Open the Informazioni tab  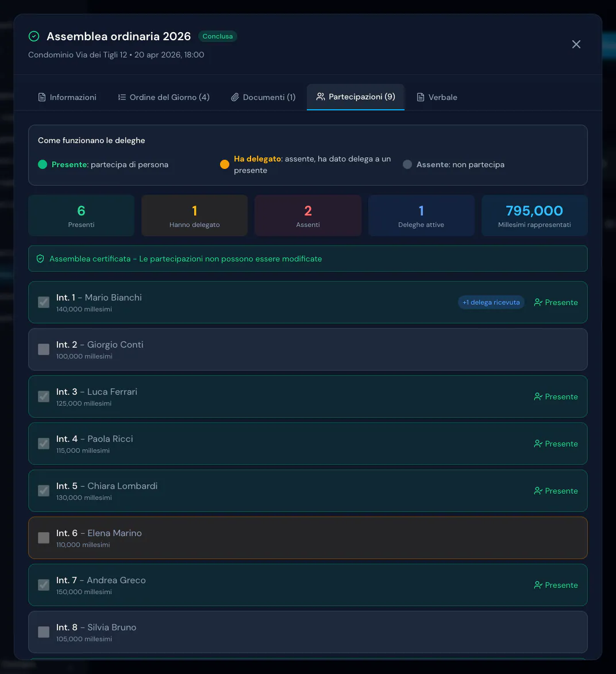[x=67, y=97]
